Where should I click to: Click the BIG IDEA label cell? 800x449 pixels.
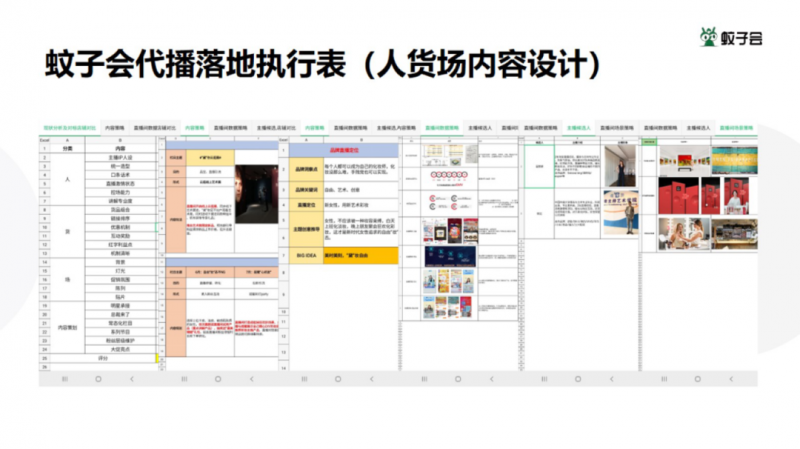(x=306, y=255)
